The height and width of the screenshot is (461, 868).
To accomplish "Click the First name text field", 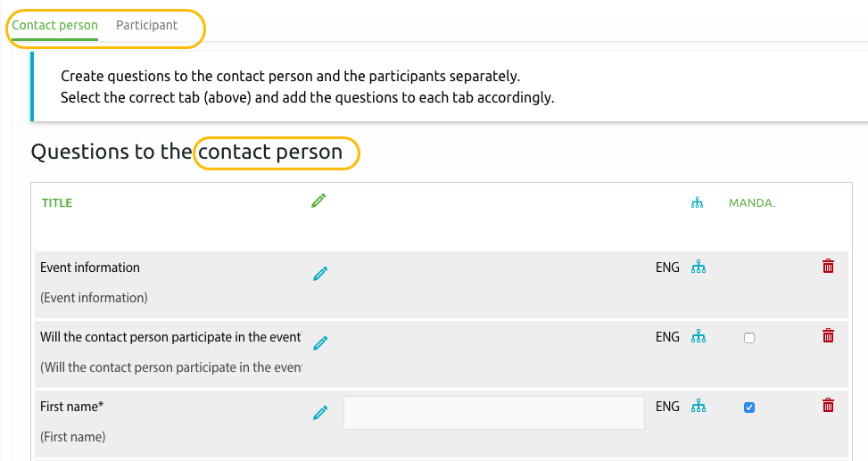I will coord(494,413).
